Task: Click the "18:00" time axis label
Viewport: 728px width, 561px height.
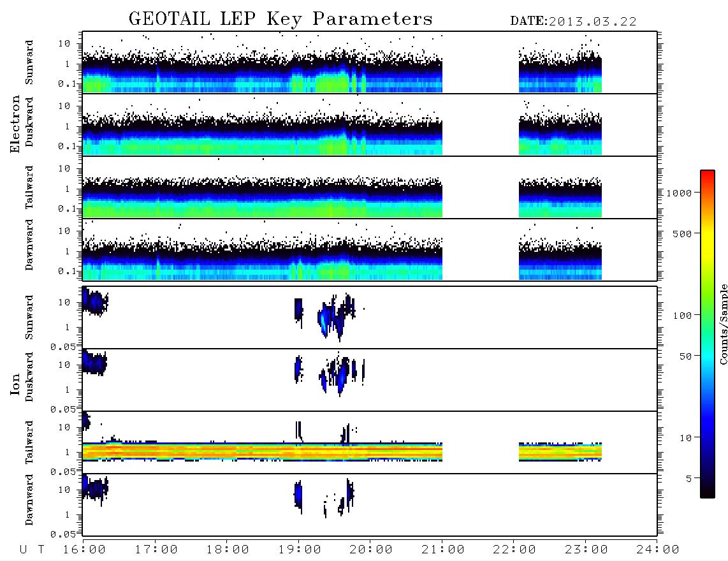Action: coord(228,550)
